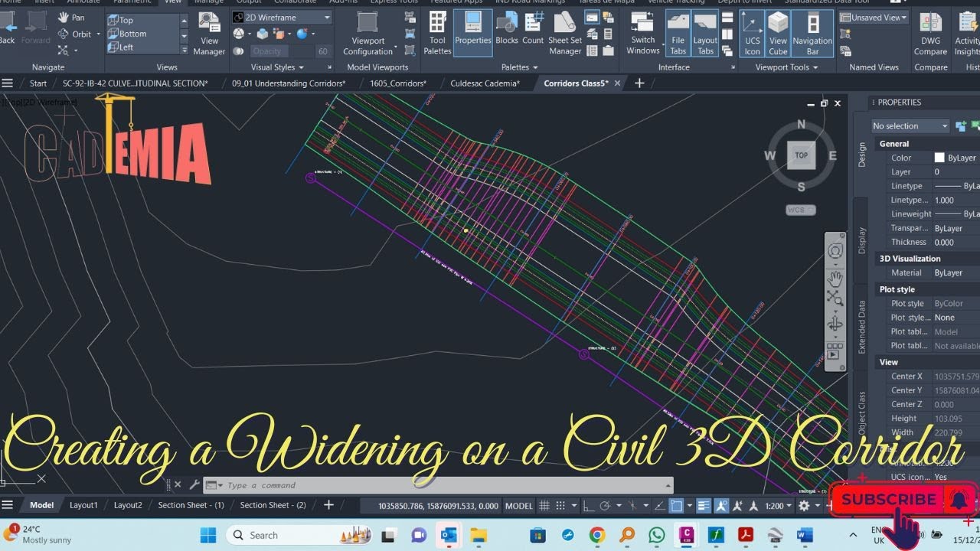This screenshot has width=980, height=551.
Task: Toggle File Tabs display
Action: (x=678, y=34)
